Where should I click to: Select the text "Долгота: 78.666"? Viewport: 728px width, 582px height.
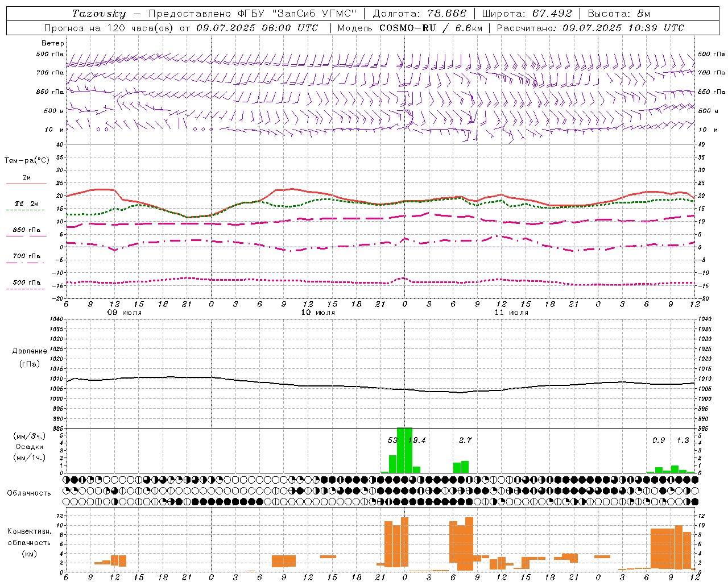tap(420, 14)
